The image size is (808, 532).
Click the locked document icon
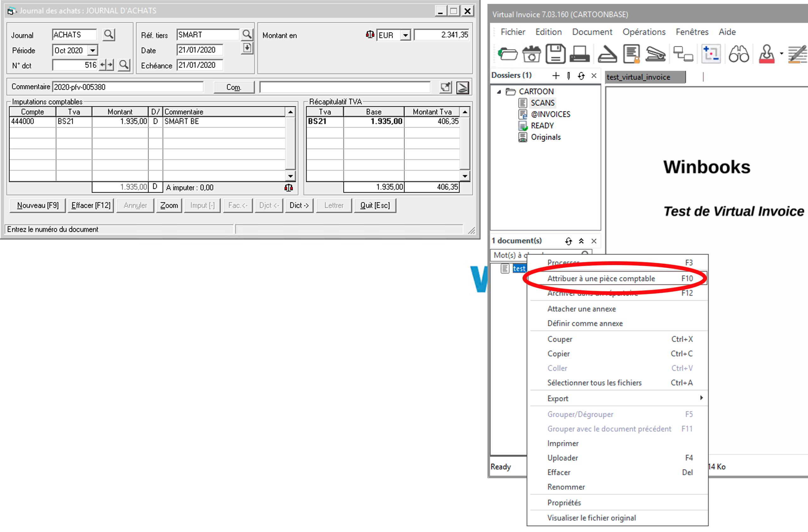pos(632,54)
